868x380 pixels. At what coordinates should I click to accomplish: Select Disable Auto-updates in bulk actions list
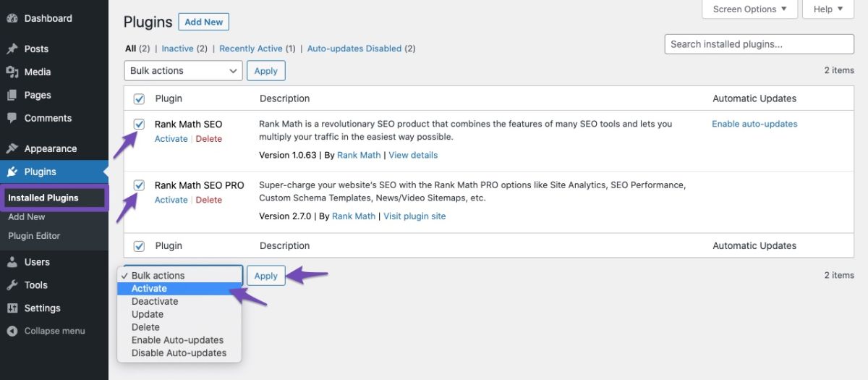click(179, 353)
